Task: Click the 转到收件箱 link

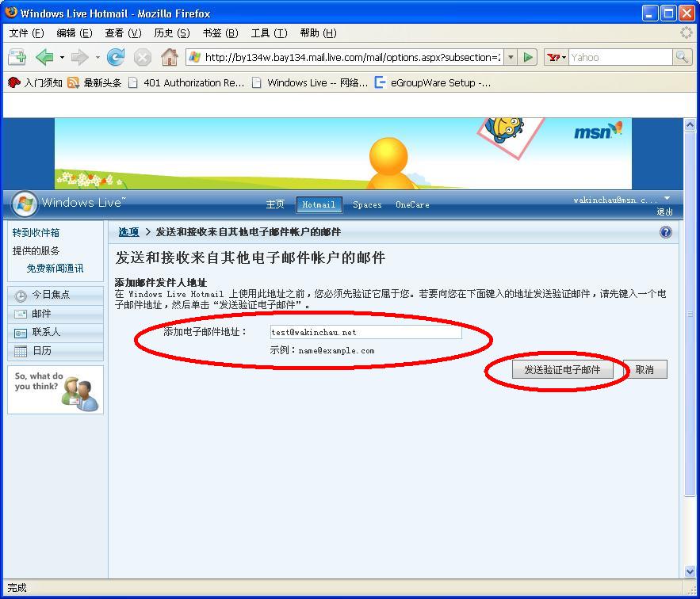Action: tap(36, 232)
